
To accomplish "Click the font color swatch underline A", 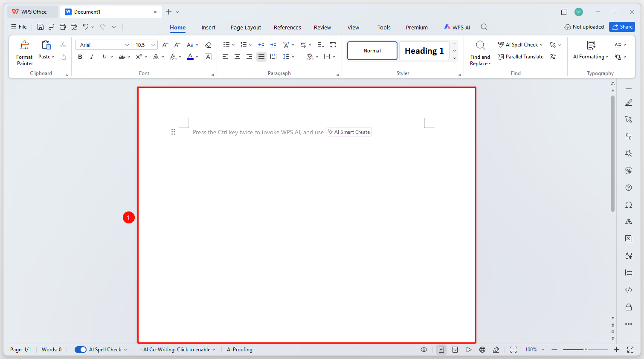I will (190, 57).
